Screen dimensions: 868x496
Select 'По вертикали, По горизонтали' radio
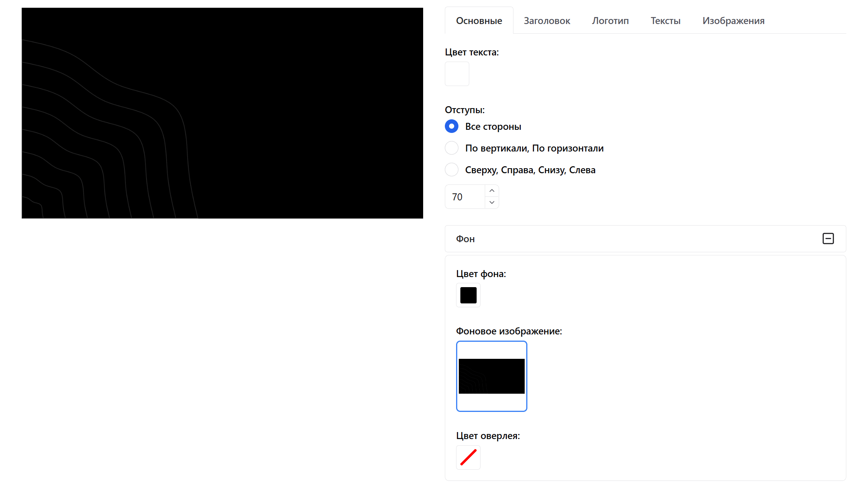point(451,148)
